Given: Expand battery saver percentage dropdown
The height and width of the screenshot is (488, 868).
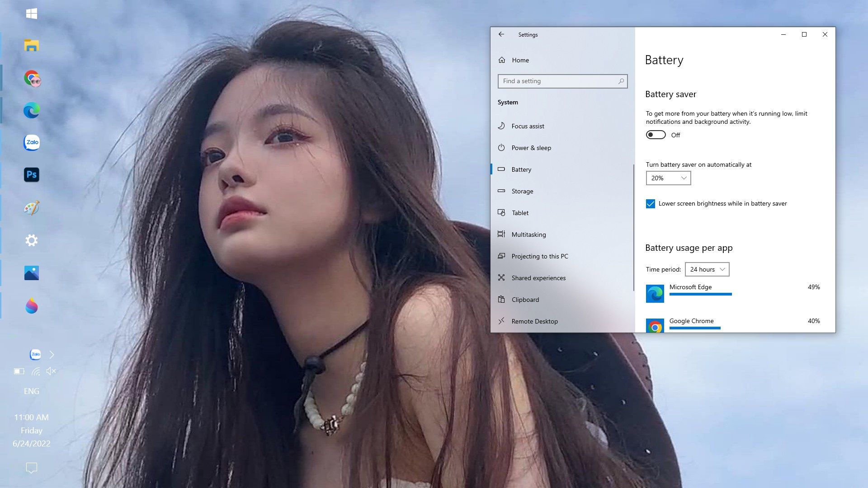Looking at the screenshot, I should (668, 178).
